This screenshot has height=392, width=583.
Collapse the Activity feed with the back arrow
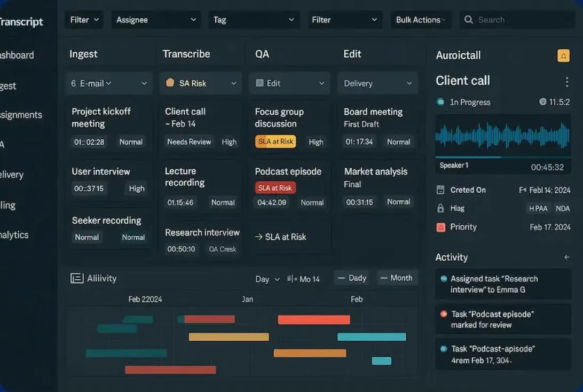click(x=567, y=257)
